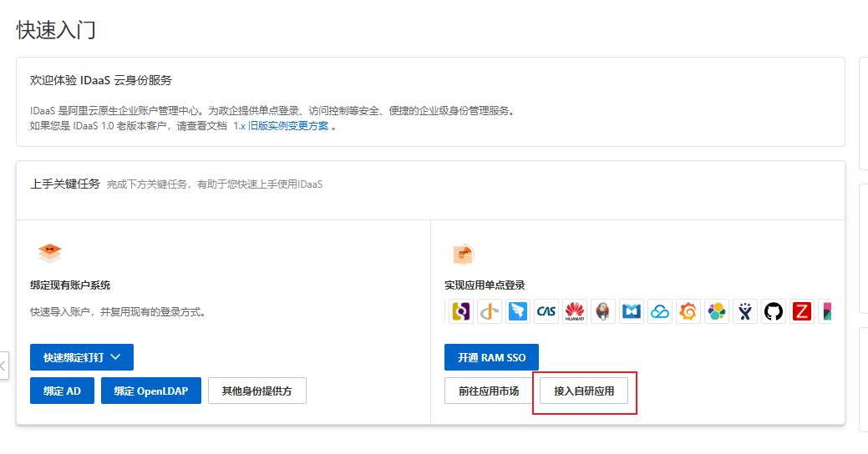
Task: Choose the Jenkins application icon
Action: [603, 311]
